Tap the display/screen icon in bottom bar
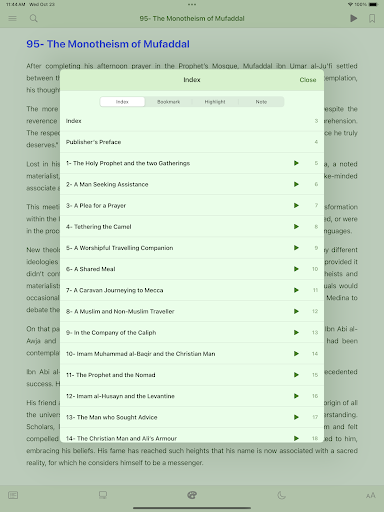This screenshot has width=384, height=512. tap(103, 495)
